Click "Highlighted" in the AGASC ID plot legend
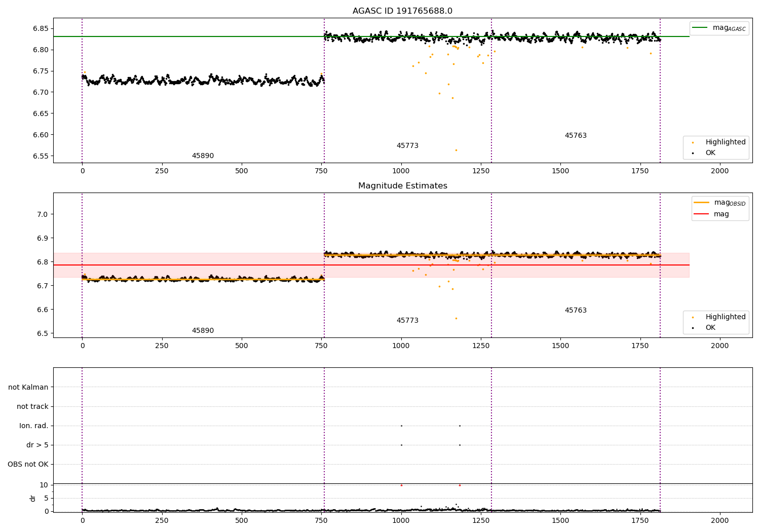Image resolution: width=760 pixels, height=532 pixels. point(719,142)
